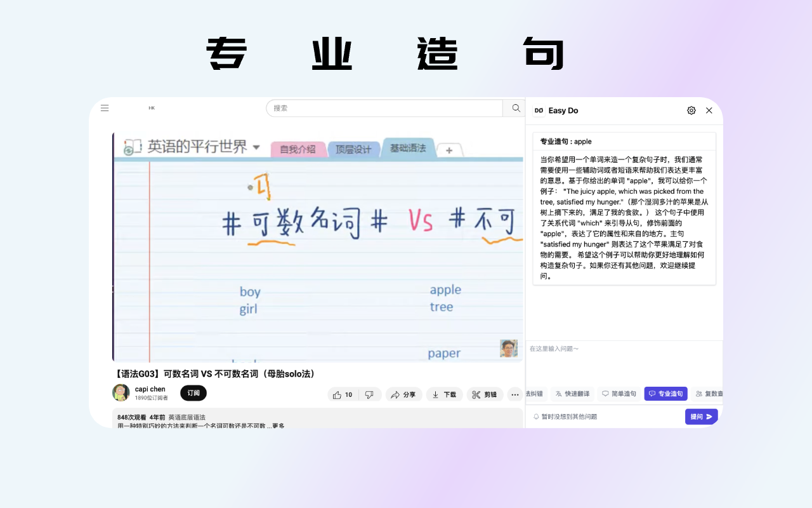
Task: Select the 快速翻译 quick action
Action: tap(572, 394)
